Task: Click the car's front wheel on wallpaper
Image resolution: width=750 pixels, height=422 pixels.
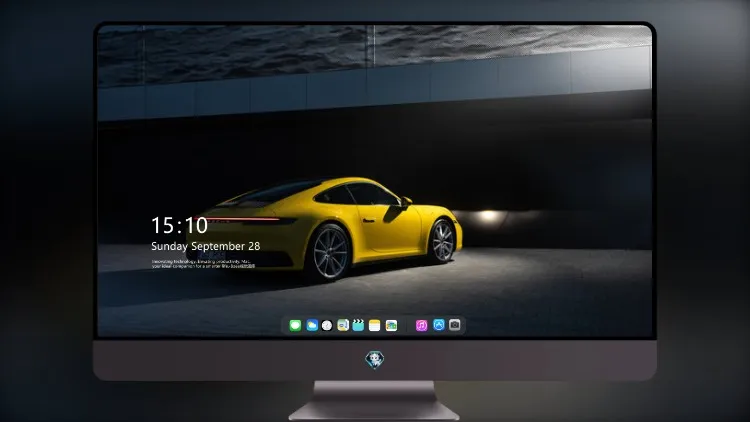Action: pyautogui.click(x=442, y=242)
